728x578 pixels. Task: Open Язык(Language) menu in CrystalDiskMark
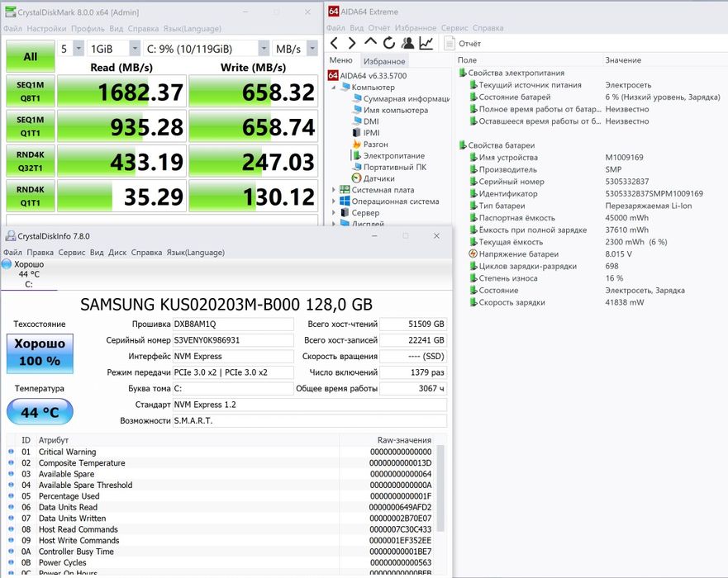(x=192, y=28)
